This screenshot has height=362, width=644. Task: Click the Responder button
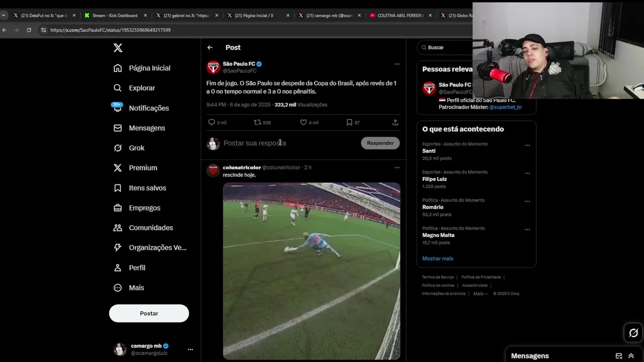click(380, 143)
